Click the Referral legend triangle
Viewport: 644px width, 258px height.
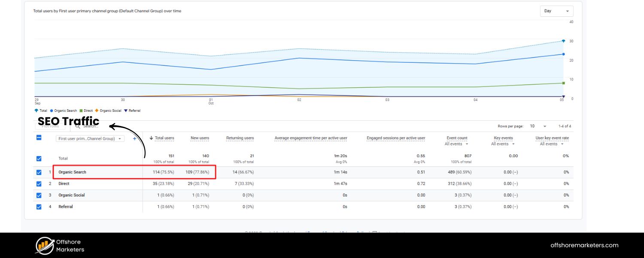coord(125,111)
